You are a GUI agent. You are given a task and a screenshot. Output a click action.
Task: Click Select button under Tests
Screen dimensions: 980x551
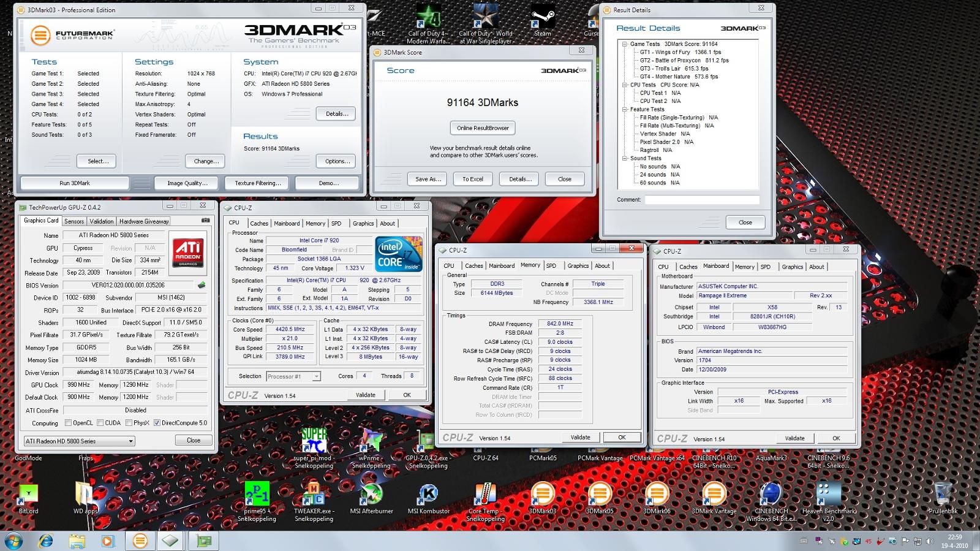click(97, 161)
